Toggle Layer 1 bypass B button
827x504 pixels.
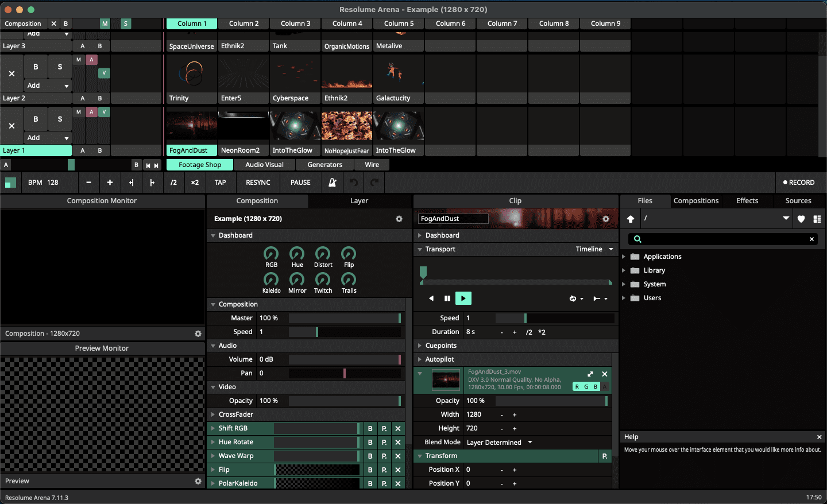click(36, 119)
